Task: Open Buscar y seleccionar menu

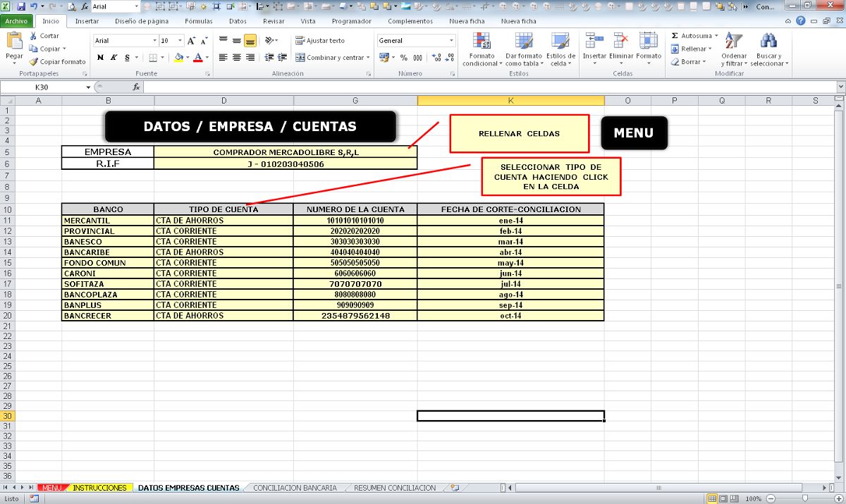Action: point(769,49)
